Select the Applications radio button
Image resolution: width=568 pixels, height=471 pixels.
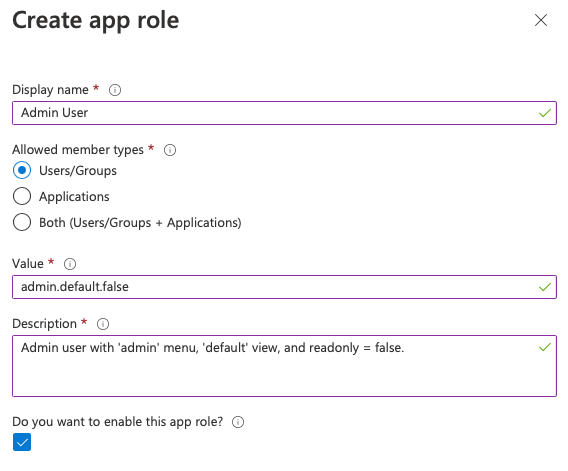(22, 196)
